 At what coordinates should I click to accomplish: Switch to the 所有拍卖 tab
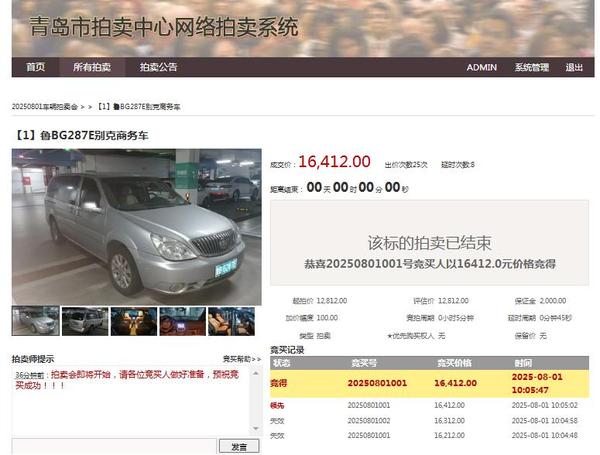[x=92, y=67]
